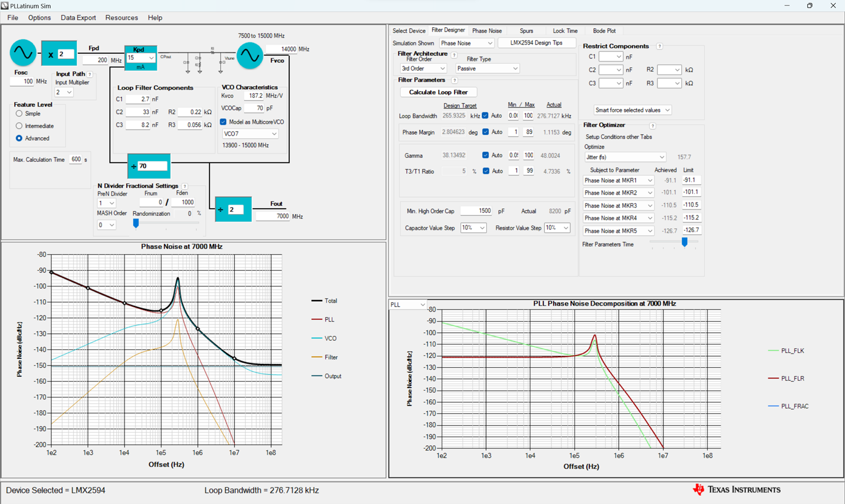Image resolution: width=845 pixels, height=504 pixels.
Task: Click the Filter Parameters help question mark
Action: (x=455, y=80)
